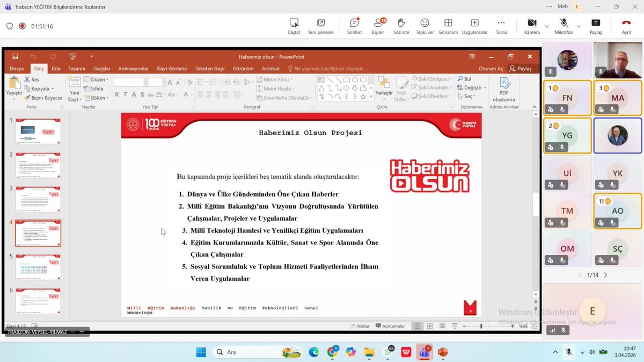Screen dimensions: 644x362
Task: Switch to the Animasyonlar ribbon tab
Action: (133, 69)
